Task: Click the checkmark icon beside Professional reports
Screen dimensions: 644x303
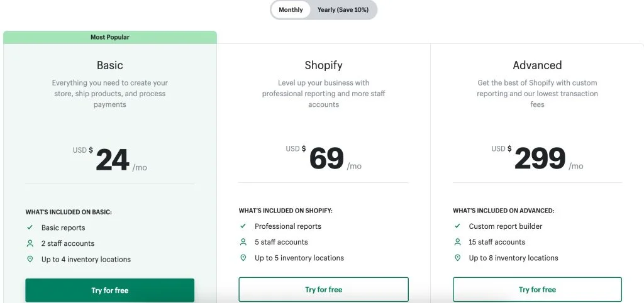Action: coord(243,226)
